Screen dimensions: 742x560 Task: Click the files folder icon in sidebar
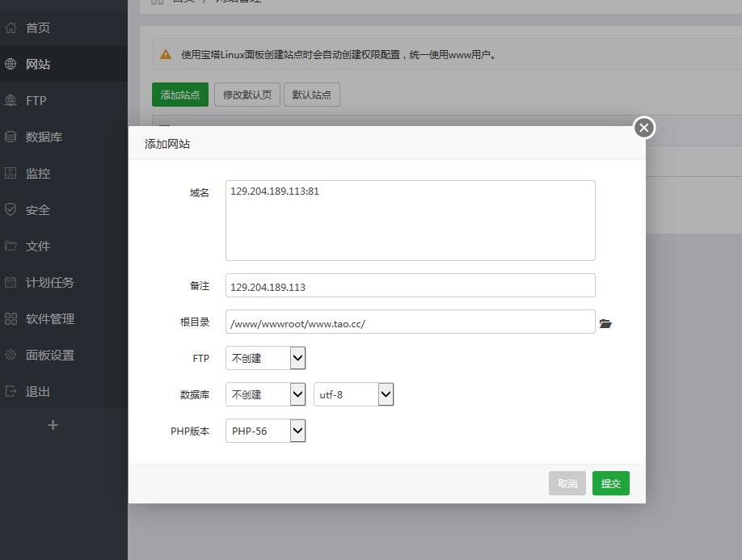(11, 246)
